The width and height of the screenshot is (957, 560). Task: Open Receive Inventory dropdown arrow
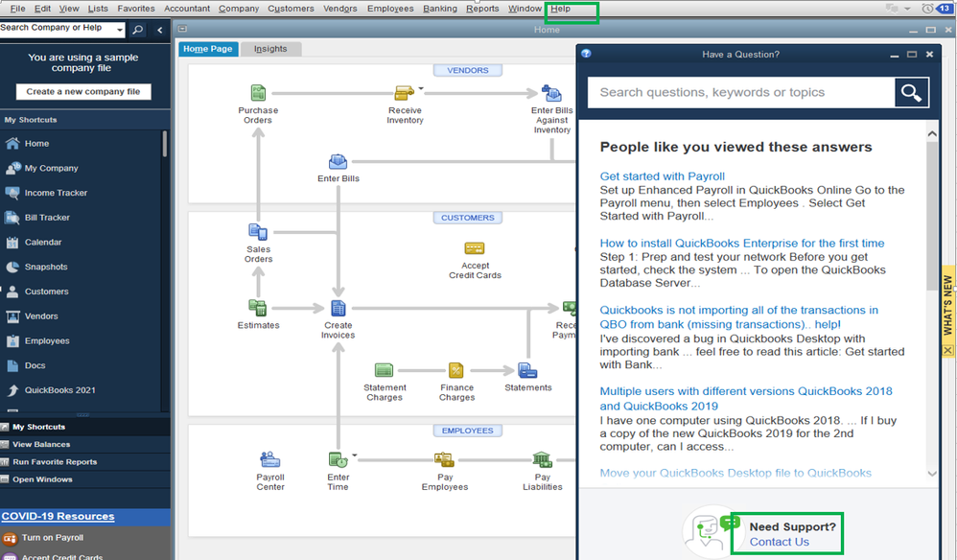(421, 88)
